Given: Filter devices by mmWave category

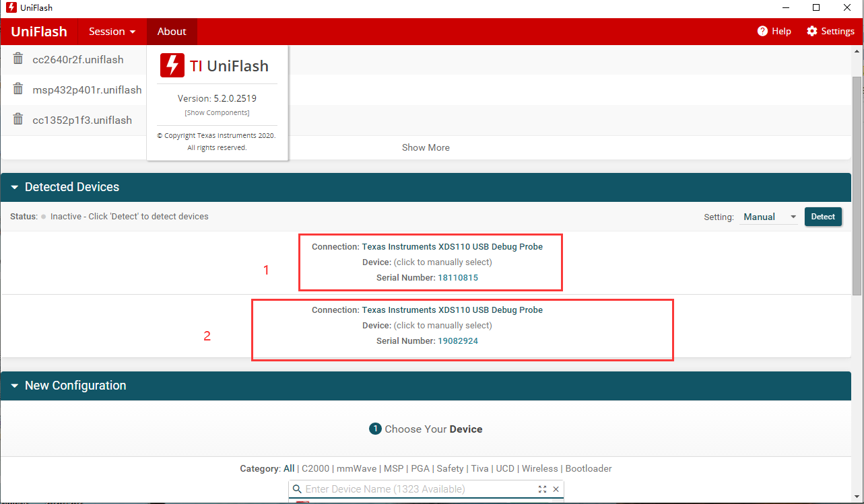Looking at the screenshot, I should [x=356, y=468].
